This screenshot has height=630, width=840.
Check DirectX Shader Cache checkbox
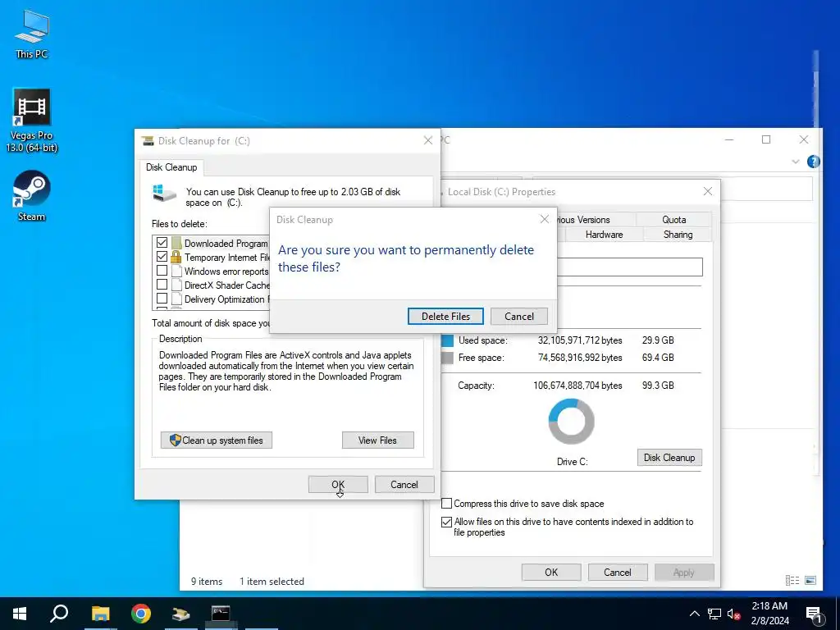point(162,285)
